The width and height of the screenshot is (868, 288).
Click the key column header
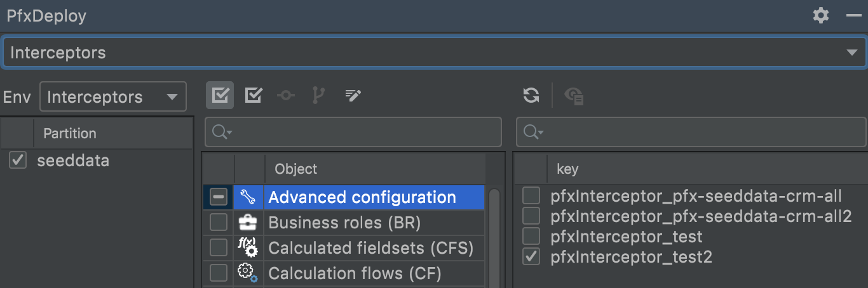point(567,169)
